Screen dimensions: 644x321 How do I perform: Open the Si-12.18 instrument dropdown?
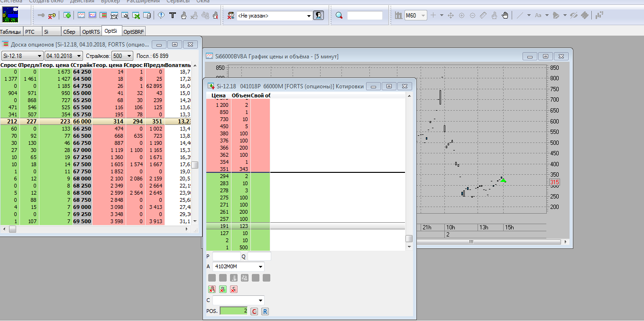tap(39, 56)
